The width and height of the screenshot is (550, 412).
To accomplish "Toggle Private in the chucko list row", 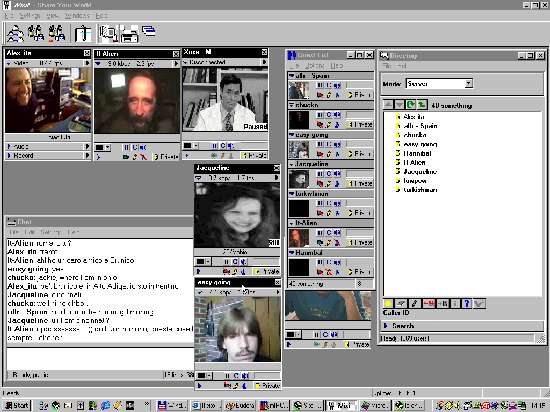I will pyautogui.click(x=360, y=124).
